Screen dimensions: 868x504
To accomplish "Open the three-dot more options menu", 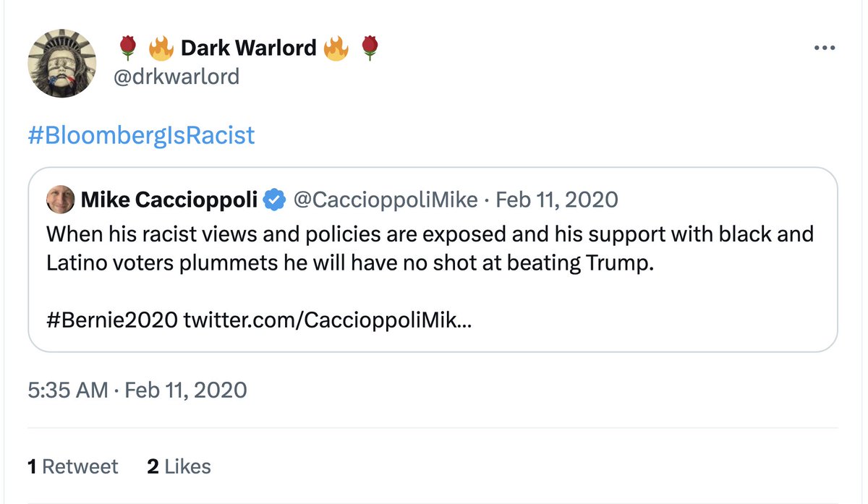I will [x=825, y=48].
